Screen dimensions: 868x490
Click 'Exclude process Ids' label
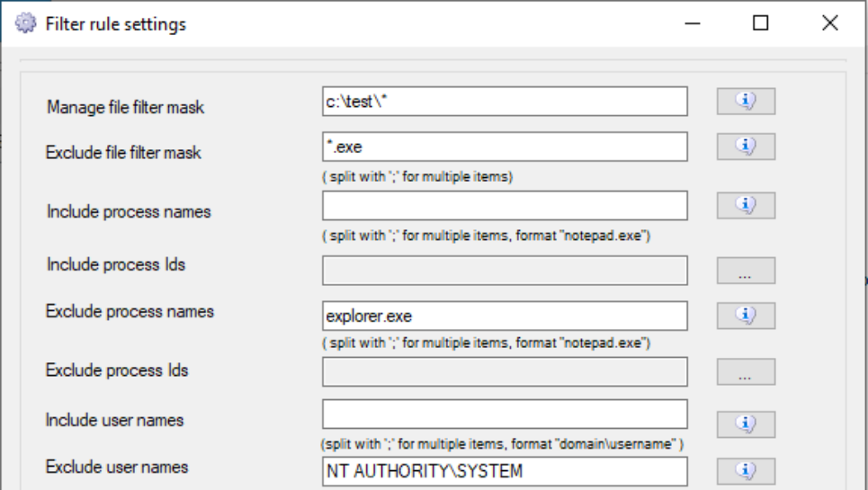point(117,370)
